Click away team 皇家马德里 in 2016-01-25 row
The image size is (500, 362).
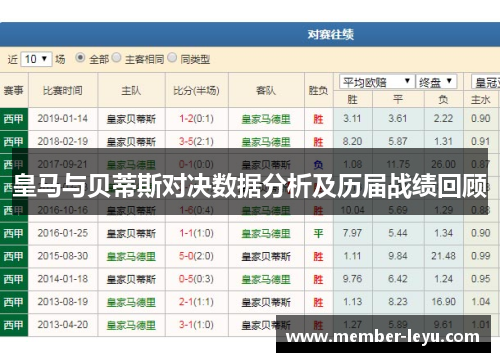[x=266, y=234]
